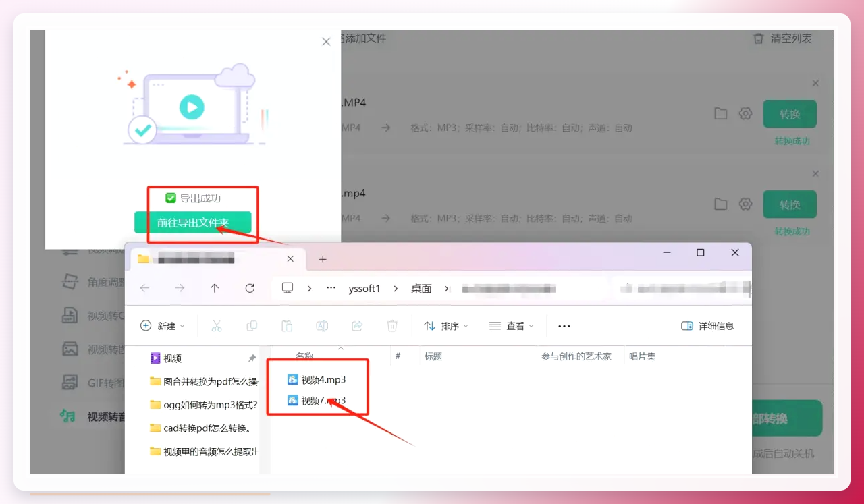Click 桌面 in address path
This screenshot has height=504, width=864.
click(x=421, y=289)
